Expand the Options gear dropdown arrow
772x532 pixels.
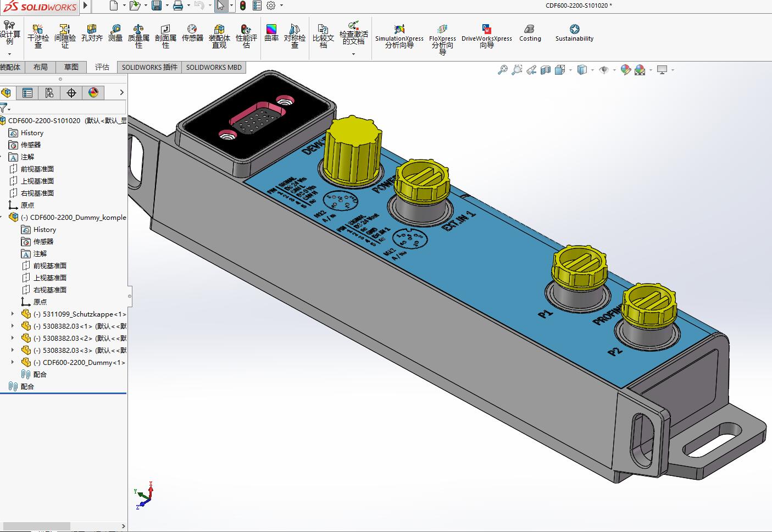tap(281, 5)
